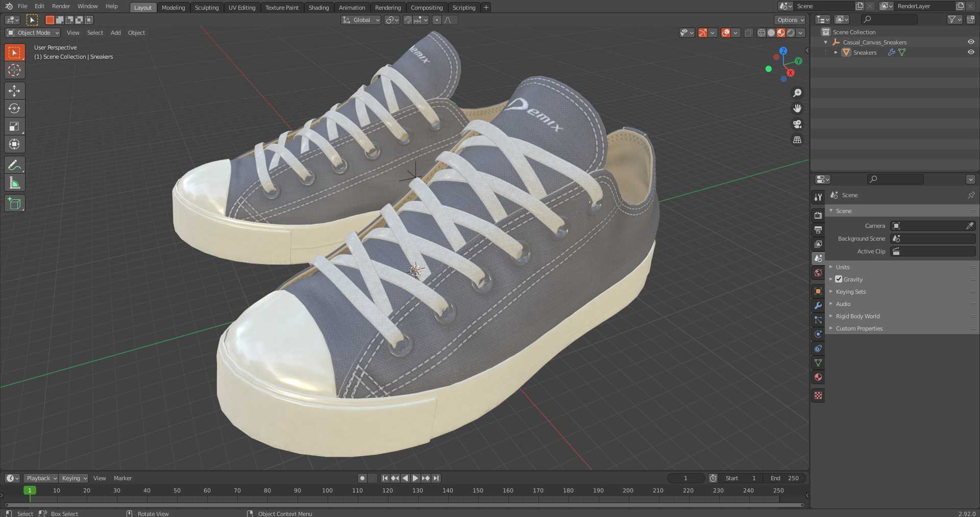Open the World properties tab
The height and width of the screenshot is (517, 980).
(818, 273)
